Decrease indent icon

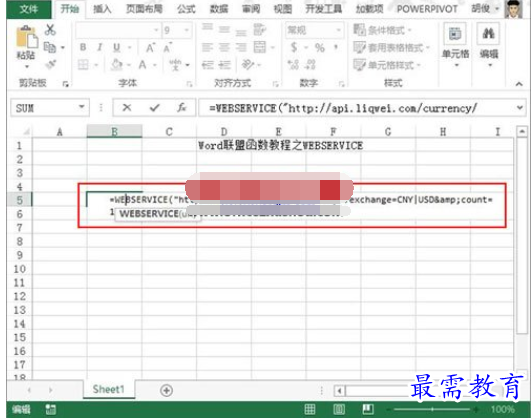[x=207, y=64]
